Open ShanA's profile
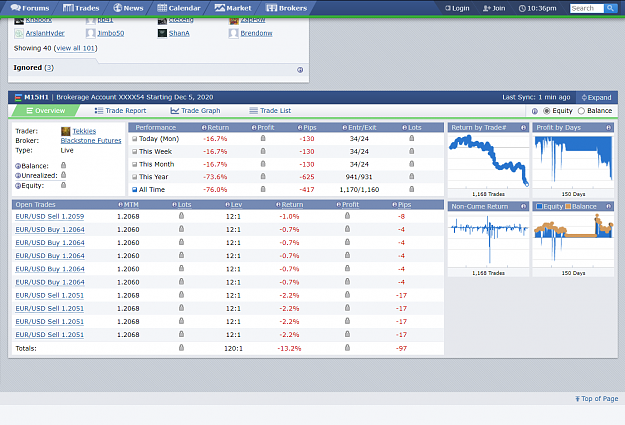Viewport: 625px width, 425px height. point(179,33)
